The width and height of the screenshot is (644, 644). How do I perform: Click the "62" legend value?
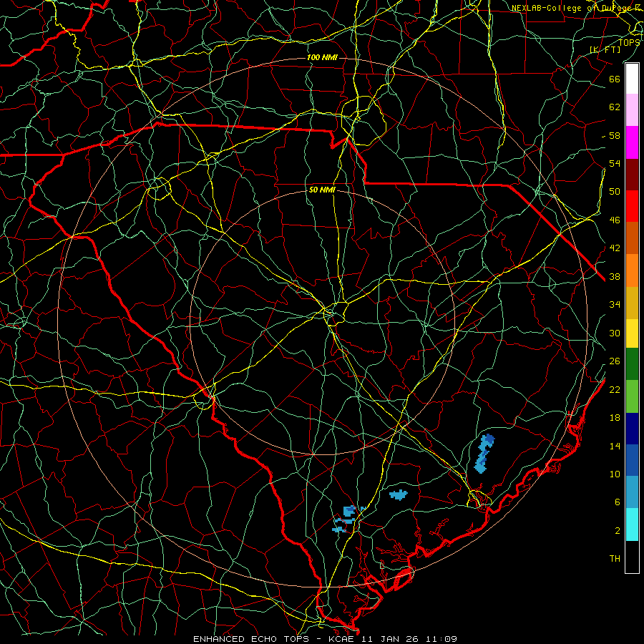coord(615,107)
